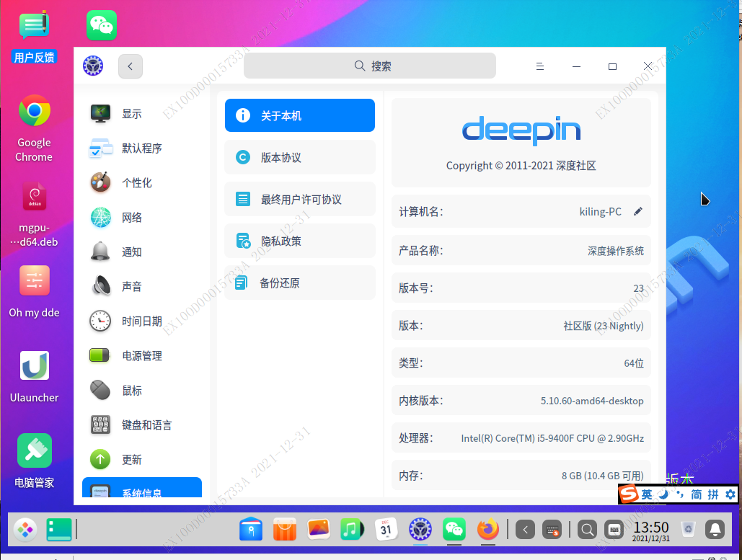The height and width of the screenshot is (560, 742).
Task: Click the 搜索 search field
Action: (x=369, y=66)
